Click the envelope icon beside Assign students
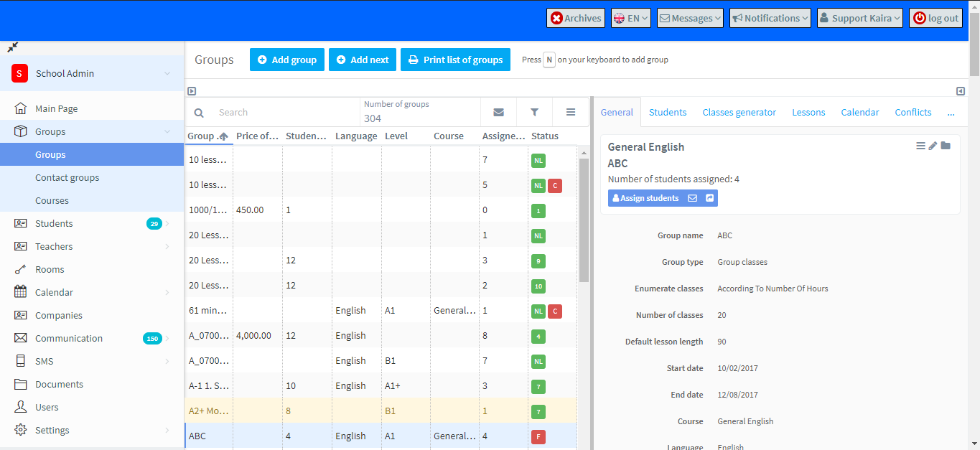Viewport: 980px width, 450px height. coord(692,197)
